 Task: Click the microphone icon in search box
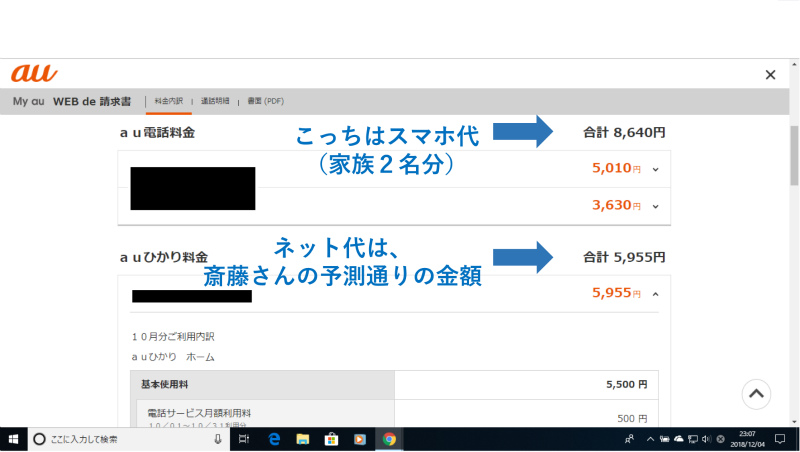pos(218,439)
